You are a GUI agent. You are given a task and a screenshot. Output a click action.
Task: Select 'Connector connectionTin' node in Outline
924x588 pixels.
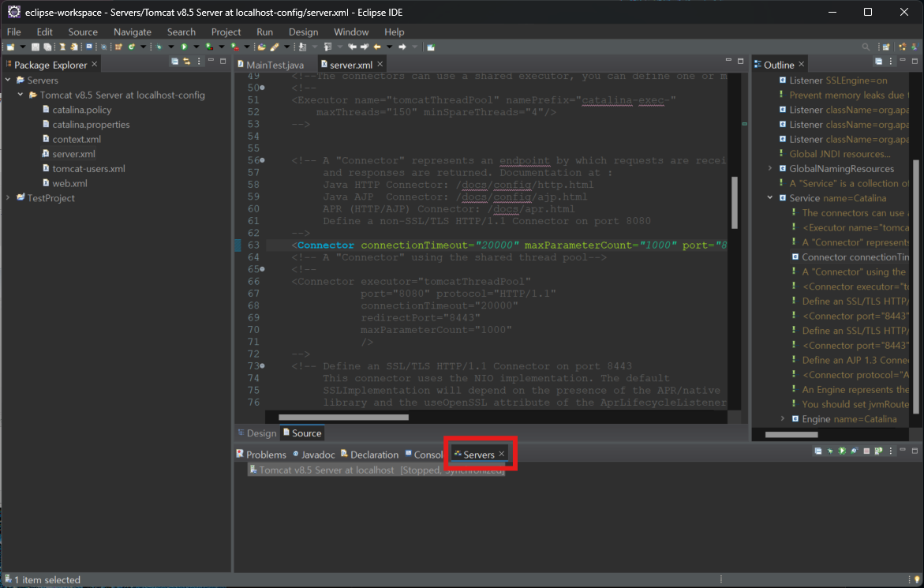pos(850,257)
